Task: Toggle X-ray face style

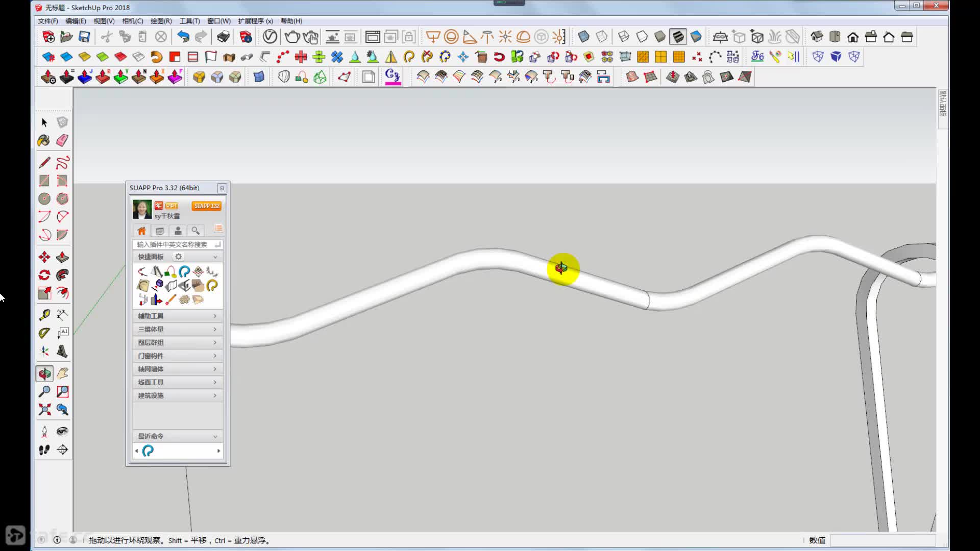Action: click(584, 37)
